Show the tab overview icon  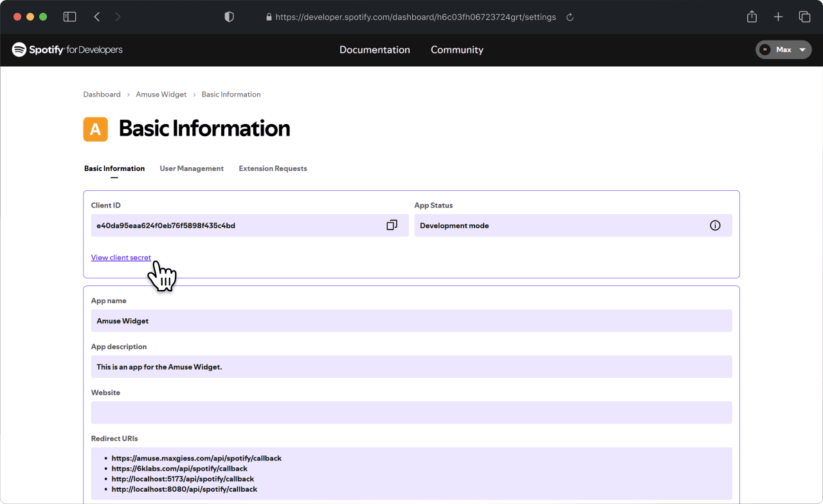(804, 17)
